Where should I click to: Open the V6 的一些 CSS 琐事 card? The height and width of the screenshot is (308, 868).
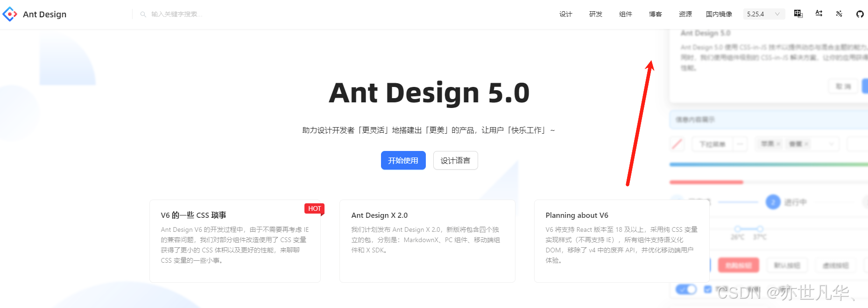click(235, 241)
